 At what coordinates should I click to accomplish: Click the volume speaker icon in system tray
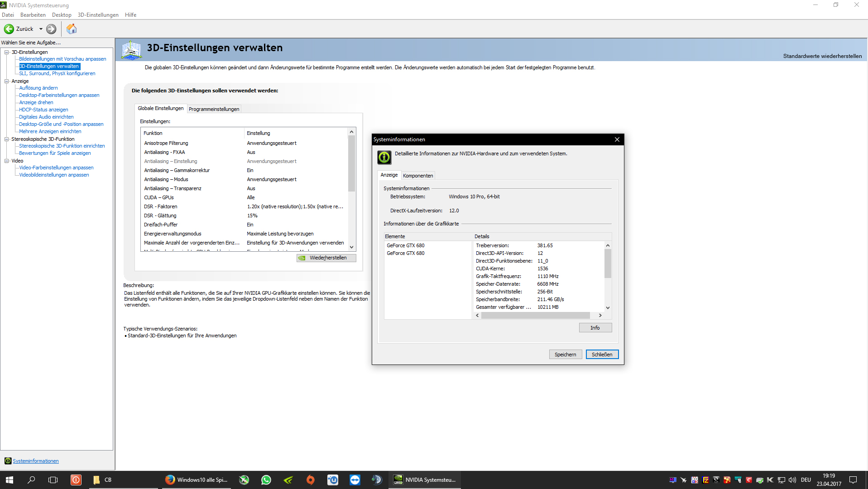792,480
